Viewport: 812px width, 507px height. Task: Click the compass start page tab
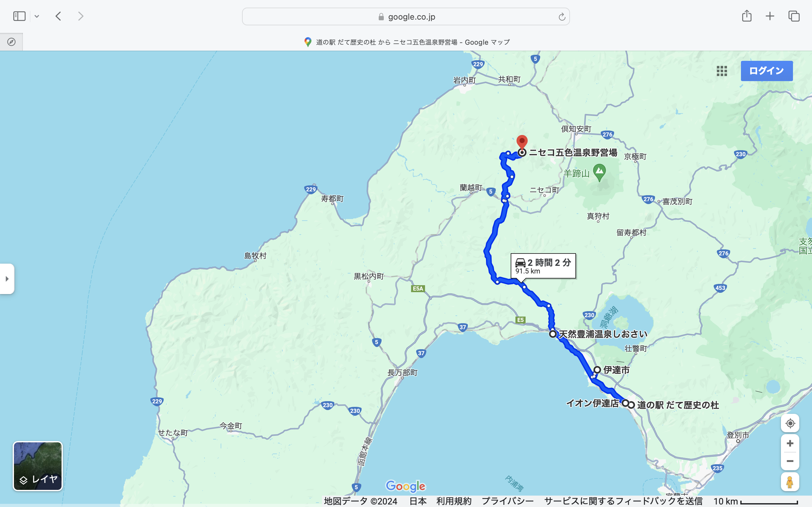pyautogui.click(x=11, y=42)
